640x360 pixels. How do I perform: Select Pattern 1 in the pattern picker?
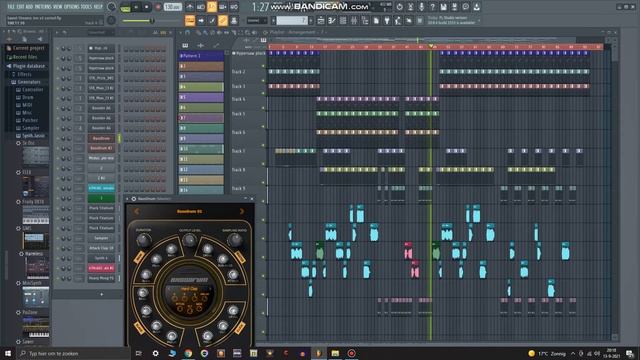(x=201, y=56)
